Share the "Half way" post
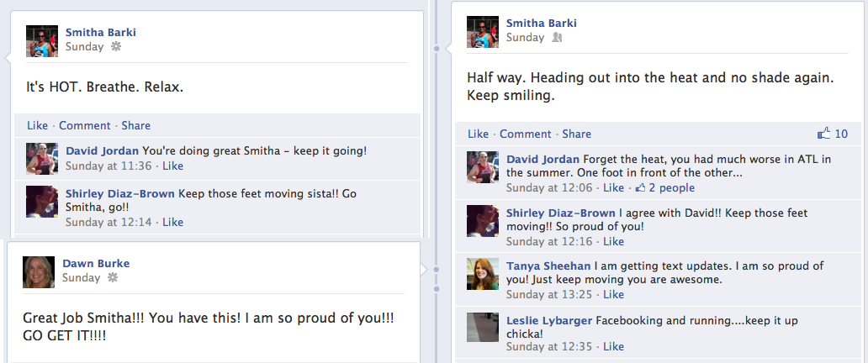The width and height of the screenshot is (868, 363). click(x=577, y=134)
